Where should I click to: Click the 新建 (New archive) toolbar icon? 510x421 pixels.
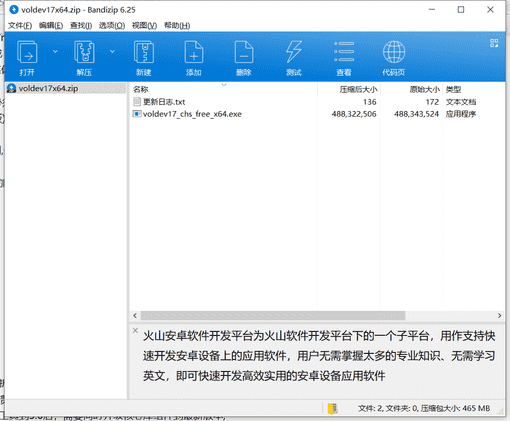144,52
